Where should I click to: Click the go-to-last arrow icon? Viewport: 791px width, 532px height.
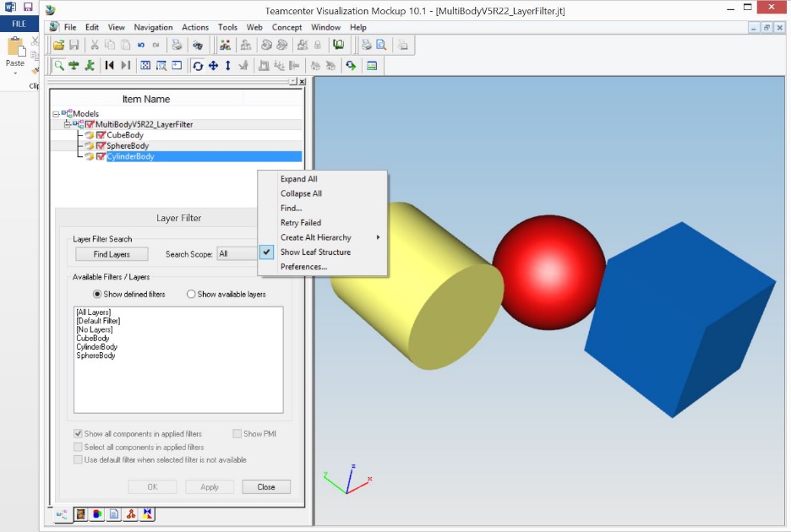click(125, 66)
